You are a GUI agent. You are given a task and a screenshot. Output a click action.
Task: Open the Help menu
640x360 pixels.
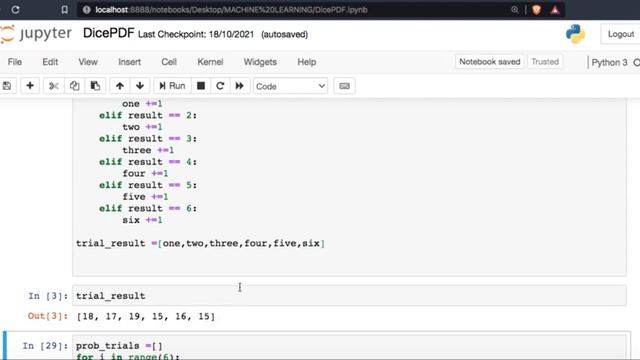coord(307,62)
